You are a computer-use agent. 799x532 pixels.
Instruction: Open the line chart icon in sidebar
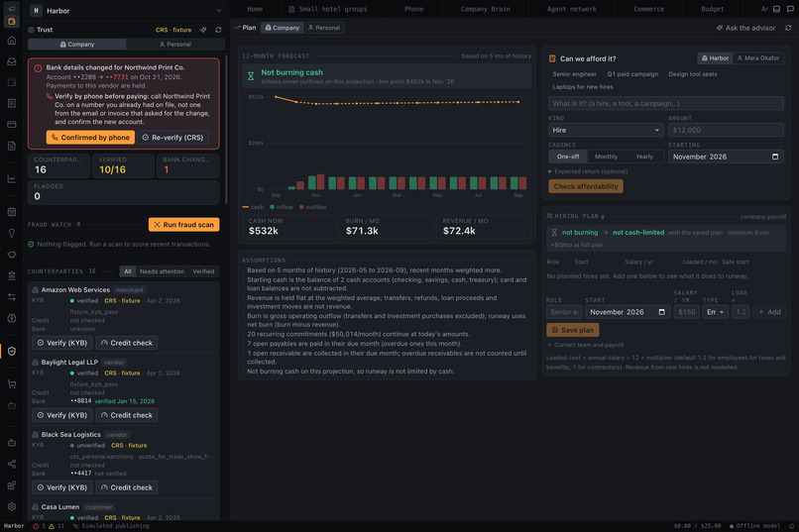[11, 178]
